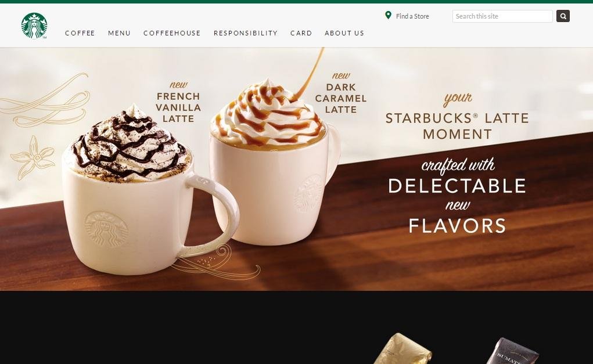Viewport: 593px width, 364px height.
Task: Open the Responsibility navigation item
Action: [246, 33]
